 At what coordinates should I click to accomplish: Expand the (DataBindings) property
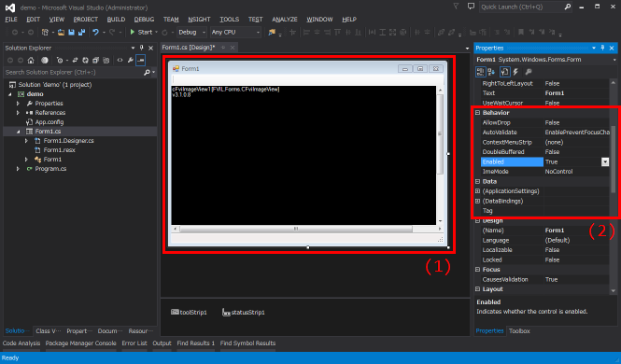coord(477,201)
